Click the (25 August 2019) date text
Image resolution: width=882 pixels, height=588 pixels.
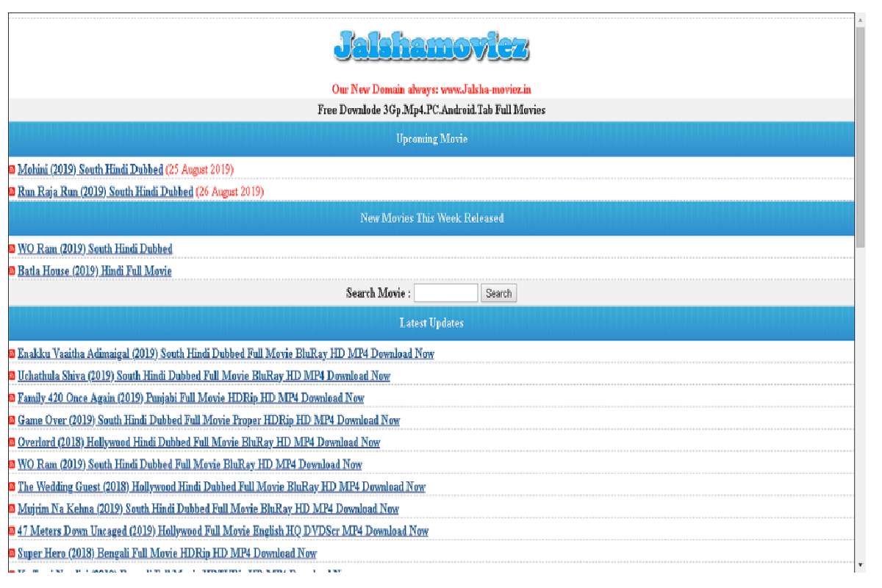(199, 170)
